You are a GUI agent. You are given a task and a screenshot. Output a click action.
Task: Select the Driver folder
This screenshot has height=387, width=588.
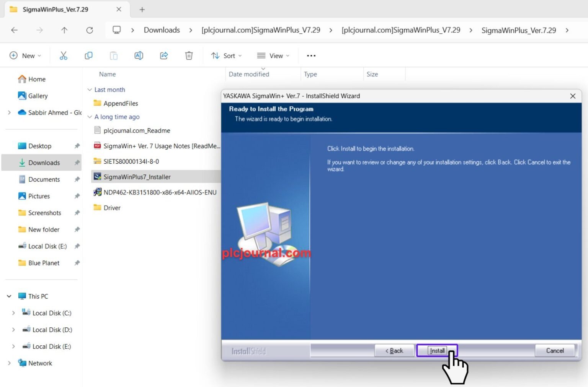(x=111, y=208)
